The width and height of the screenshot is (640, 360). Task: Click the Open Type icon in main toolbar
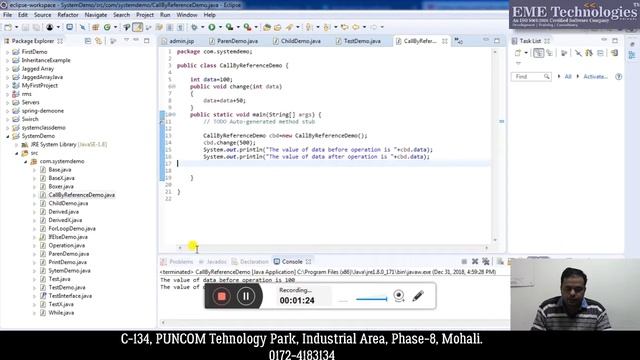(x=267, y=27)
